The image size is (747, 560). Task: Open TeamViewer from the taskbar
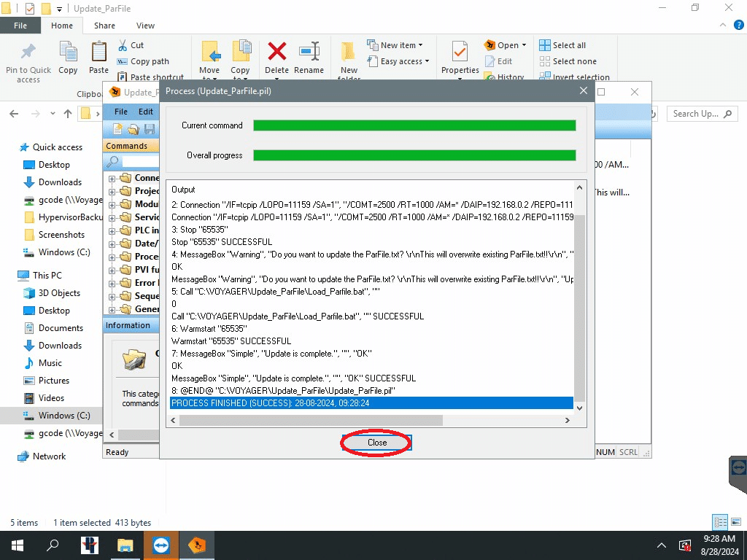click(x=160, y=545)
